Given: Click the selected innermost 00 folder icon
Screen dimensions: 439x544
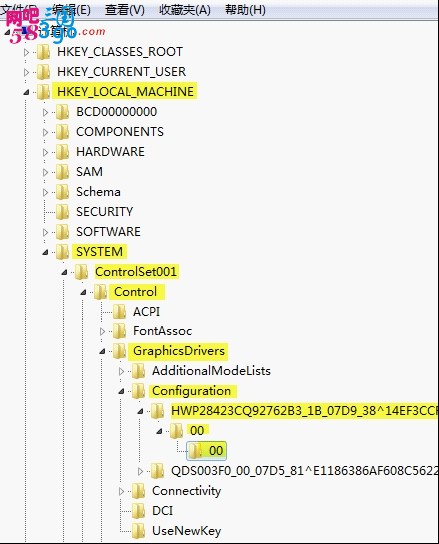Looking at the screenshot, I should [x=195, y=451].
